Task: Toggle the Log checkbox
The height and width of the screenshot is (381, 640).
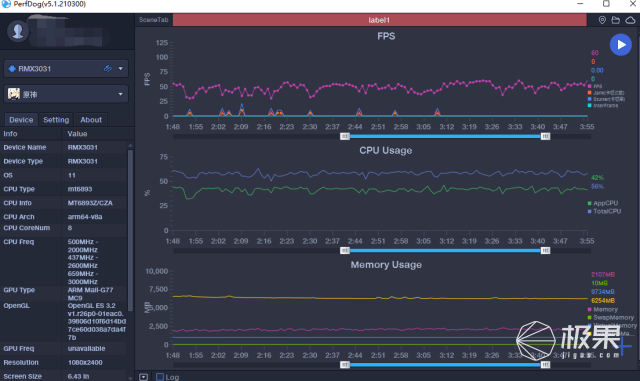Action: pyautogui.click(x=160, y=377)
